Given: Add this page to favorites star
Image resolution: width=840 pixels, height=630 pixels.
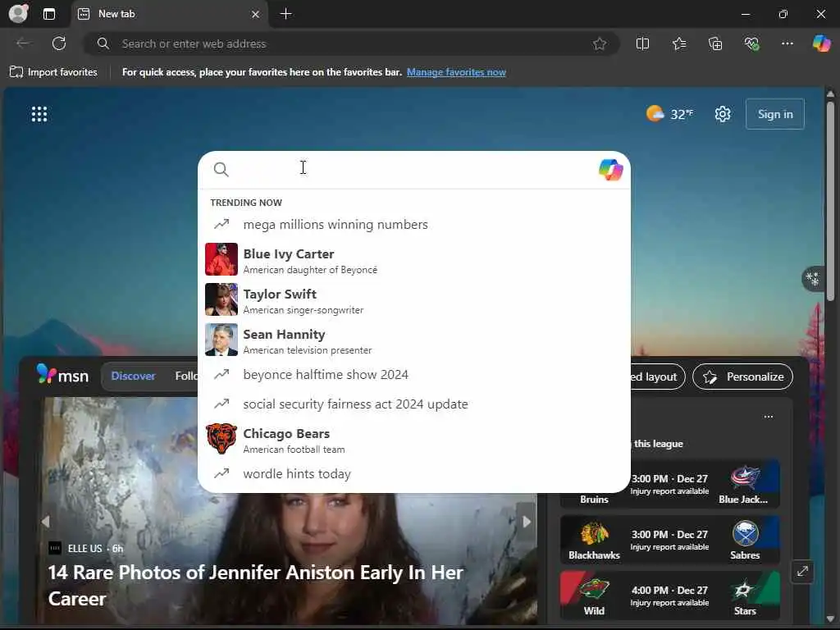Looking at the screenshot, I should pos(600,44).
